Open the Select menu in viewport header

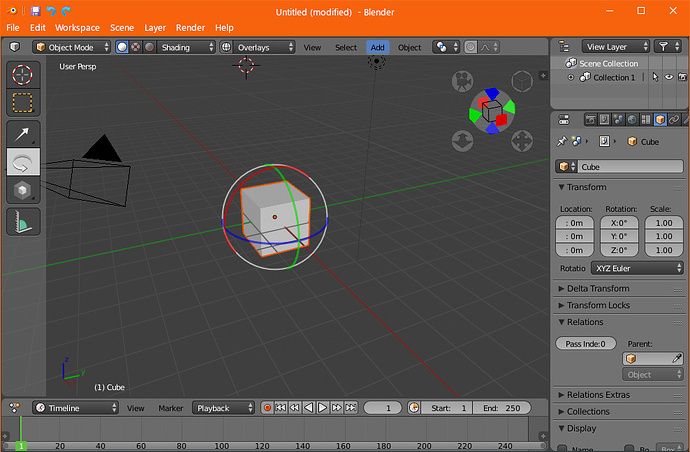[x=345, y=47]
